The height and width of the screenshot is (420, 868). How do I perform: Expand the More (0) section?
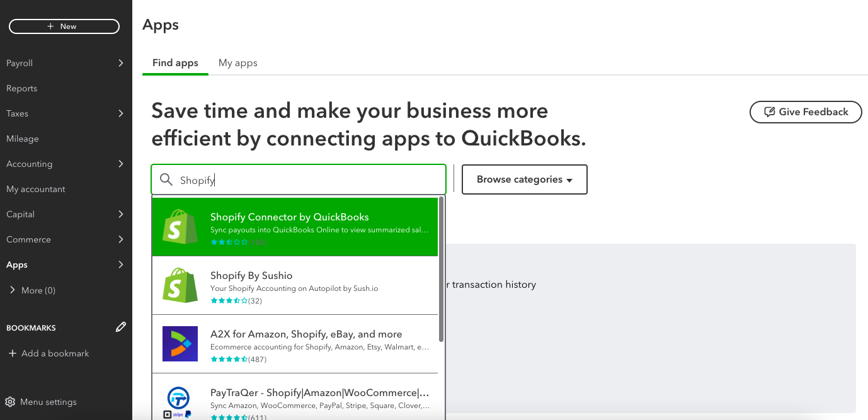click(x=12, y=290)
